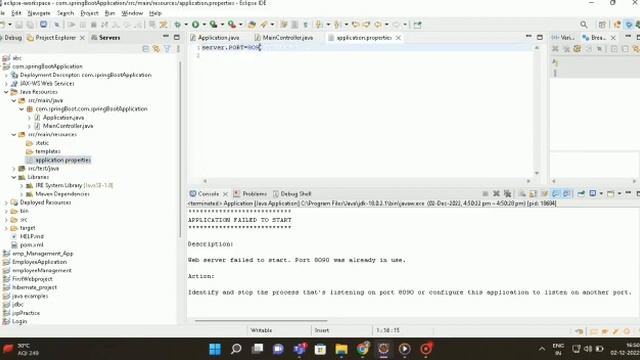Start the Debug bug icon in toolbar
Viewport: 640px width, 360px height.
point(178,24)
